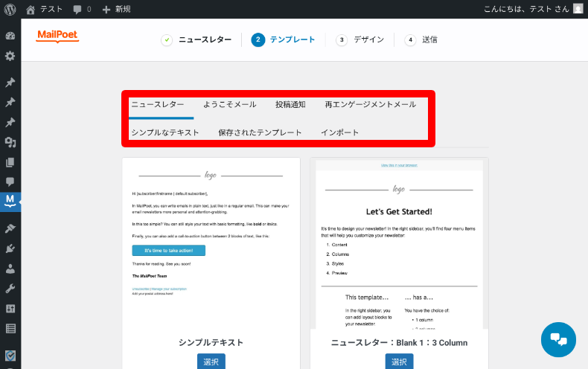588x369 pixels.
Task: Switch to the ようこそメール tab
Action: (230, 105)
